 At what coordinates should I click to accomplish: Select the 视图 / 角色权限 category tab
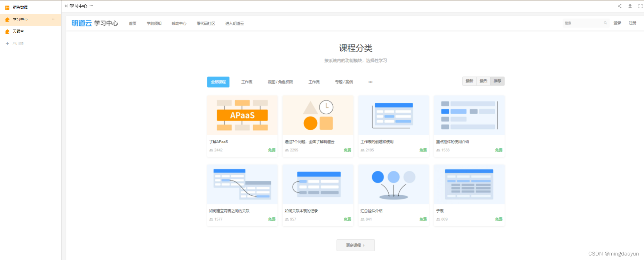click(280, 82)
